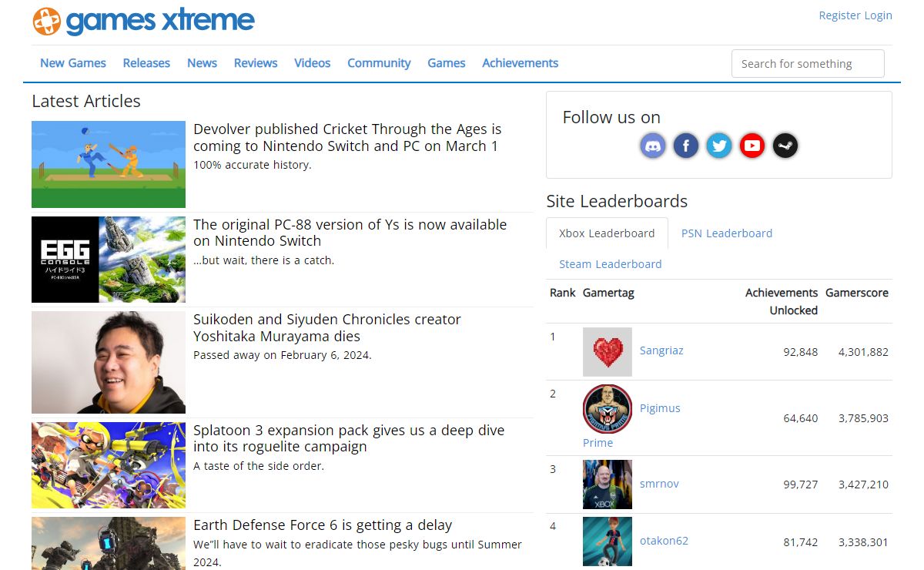The image size is (924, 570).
Task: Open smrnov gamertag link
Action: point(659,484)
